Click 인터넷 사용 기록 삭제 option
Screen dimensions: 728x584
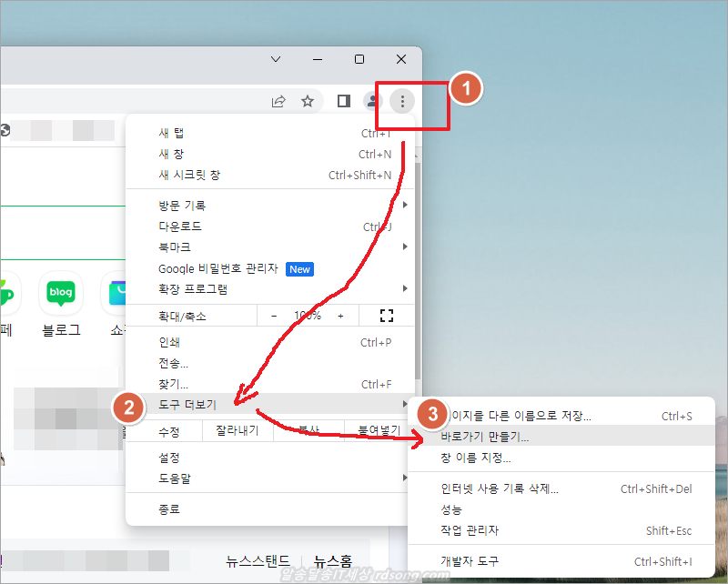click(499, 488)
